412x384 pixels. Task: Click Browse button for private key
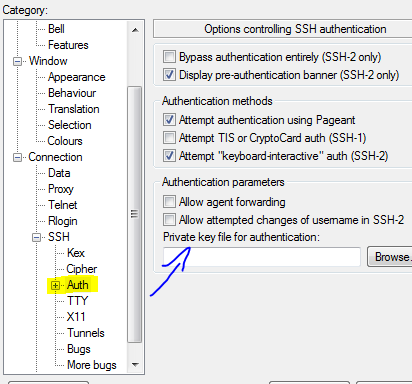point(390,257)
